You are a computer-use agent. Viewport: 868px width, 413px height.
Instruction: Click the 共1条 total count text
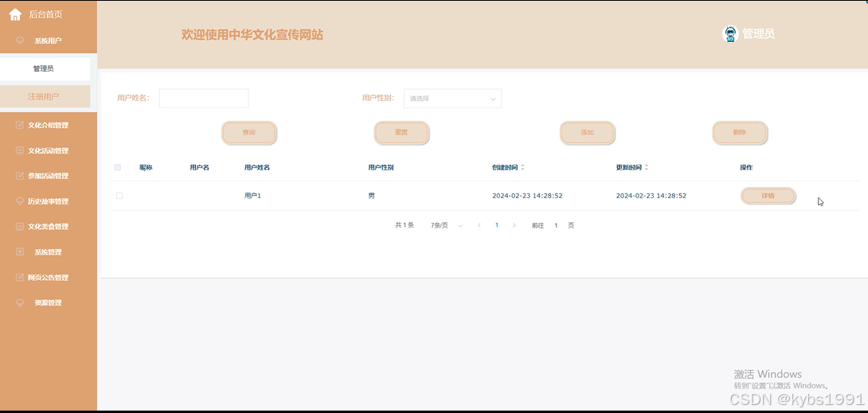point(404,225)
